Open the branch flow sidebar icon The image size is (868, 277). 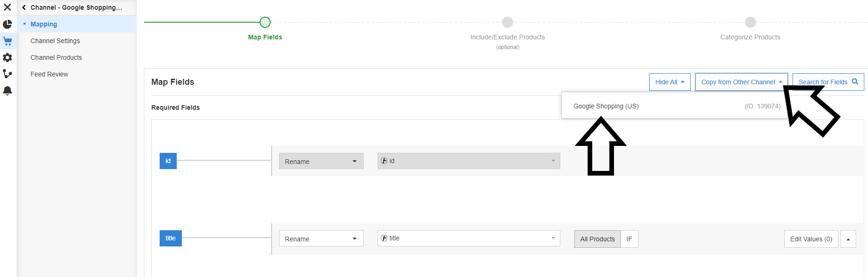tap(7, 74)
